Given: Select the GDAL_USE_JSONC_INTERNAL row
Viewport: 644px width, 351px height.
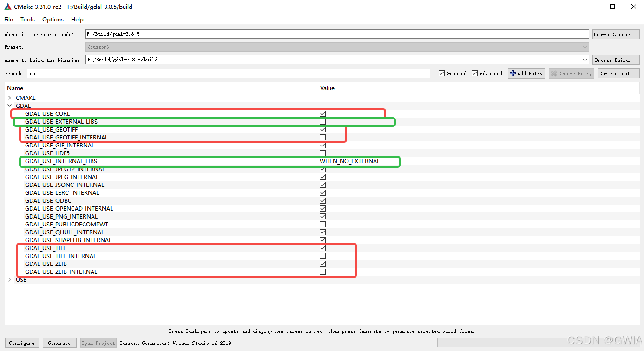Looking at the screenshot, I should (322, 185).
